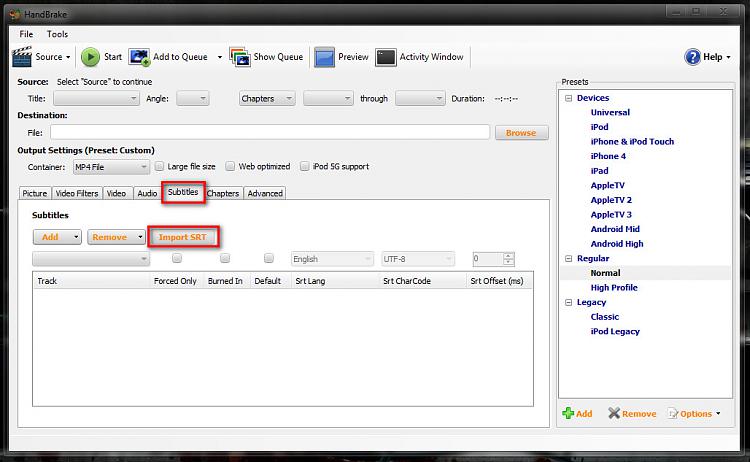Click the subtitles Add button

pyautogui.click(x=57, y=237)
